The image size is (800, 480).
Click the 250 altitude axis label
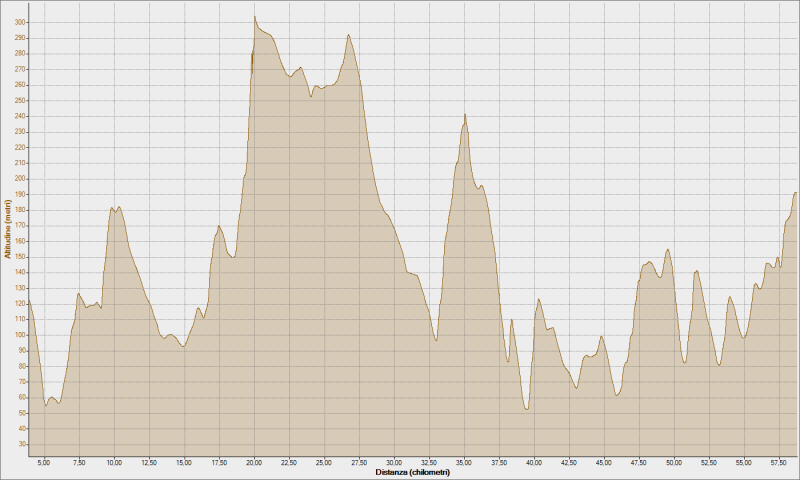21,100
